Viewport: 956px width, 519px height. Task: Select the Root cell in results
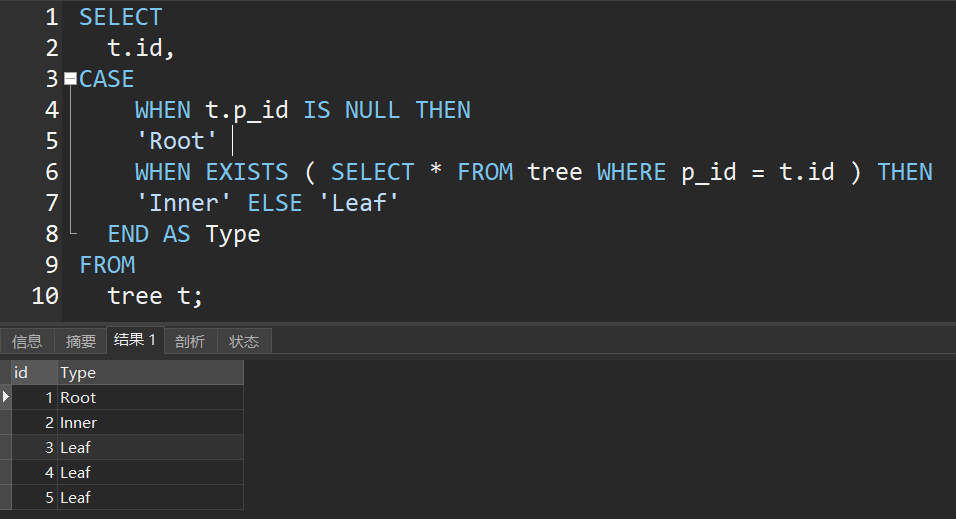[150, 398]
